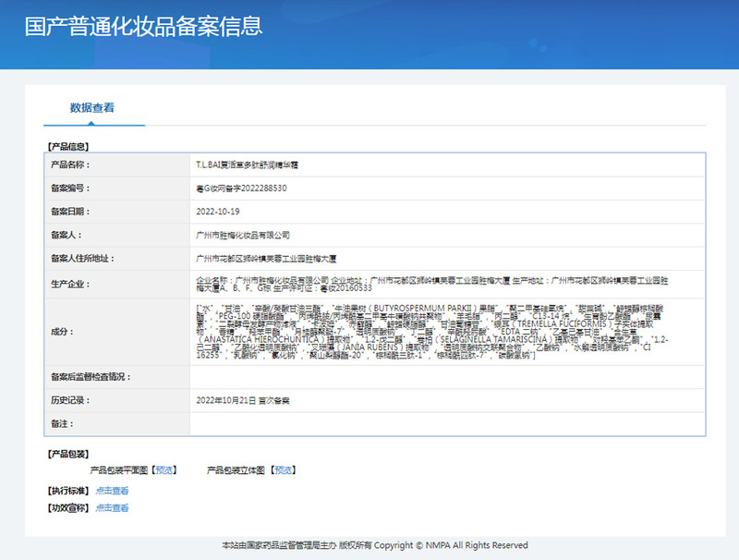Click 预览 link for 产品包装立体图

284,470
